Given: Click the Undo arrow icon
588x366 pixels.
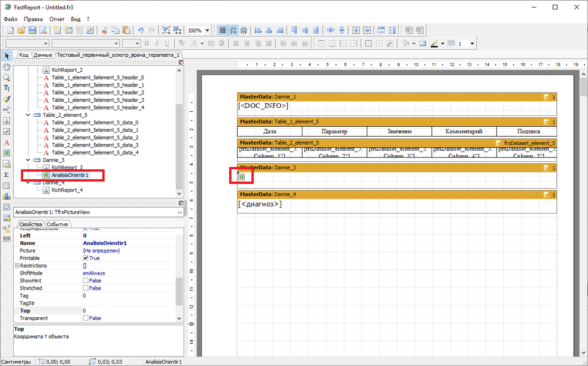Looking at the screenshot, I should tap(141, 30).
